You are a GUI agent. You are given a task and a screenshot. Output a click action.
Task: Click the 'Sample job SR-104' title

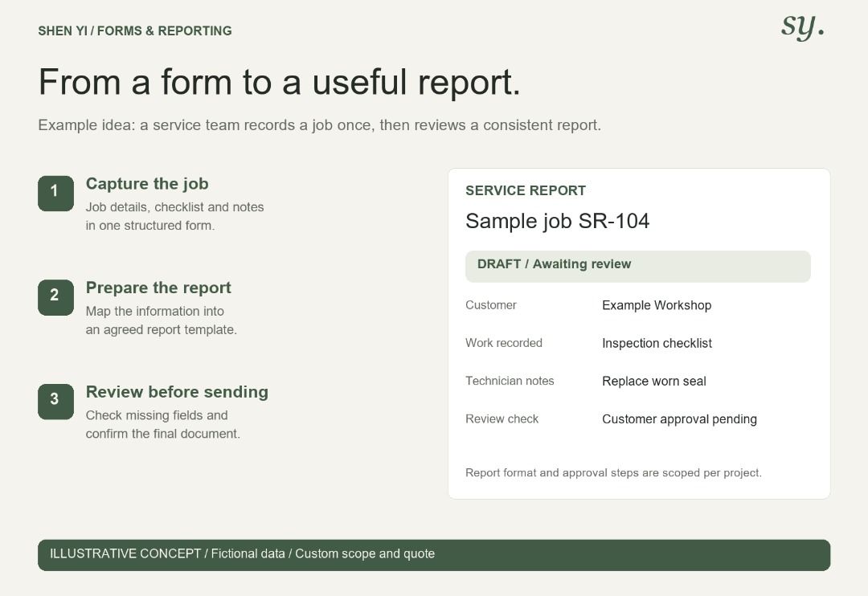coord(557,221)
